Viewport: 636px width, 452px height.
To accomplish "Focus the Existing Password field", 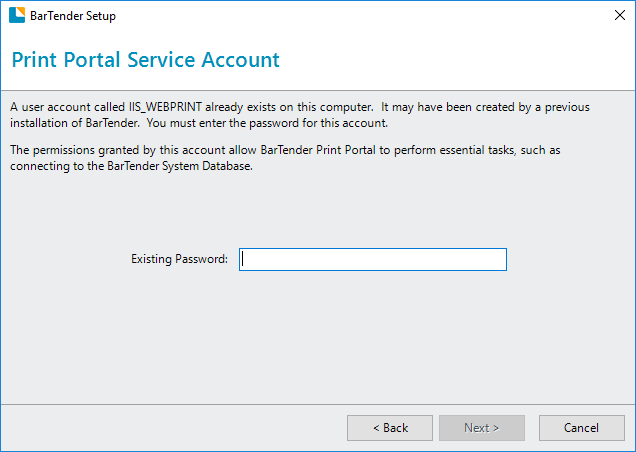I will tap(373, 259).
